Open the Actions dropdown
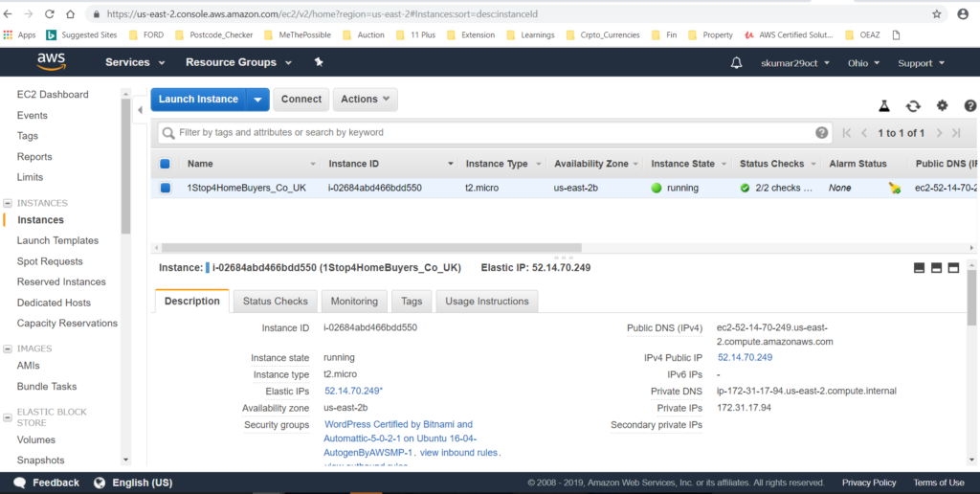980x494 pixels. (x=365, y=100)
